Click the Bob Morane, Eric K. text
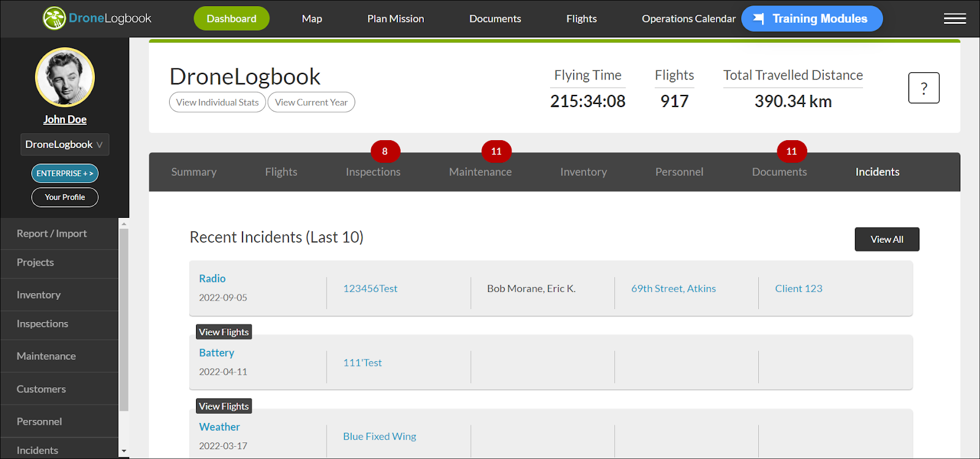The height and width of the screenshot is (459, 980). click(532, 288)
